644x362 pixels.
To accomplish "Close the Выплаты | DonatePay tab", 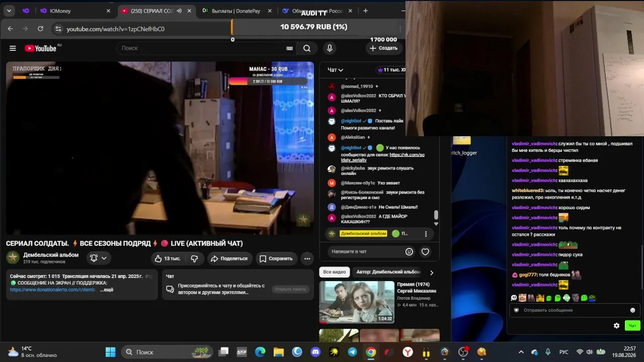I will tap(270, 11).
